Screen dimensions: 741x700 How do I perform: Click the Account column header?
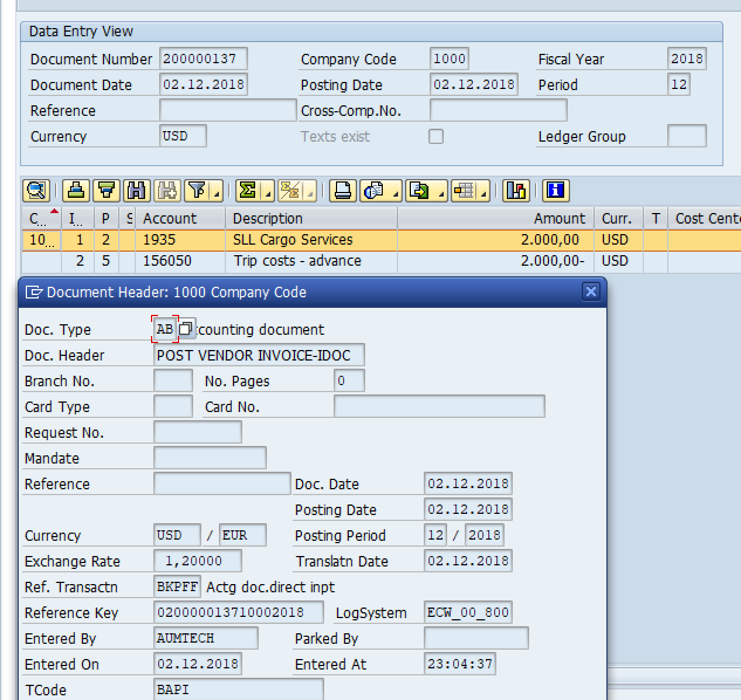[170, 218]
